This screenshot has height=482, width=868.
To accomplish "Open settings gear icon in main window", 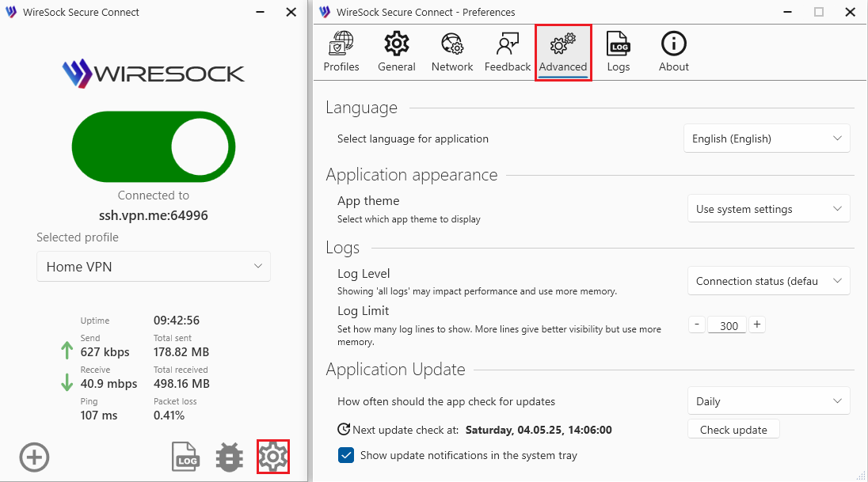I will (273, 457).
